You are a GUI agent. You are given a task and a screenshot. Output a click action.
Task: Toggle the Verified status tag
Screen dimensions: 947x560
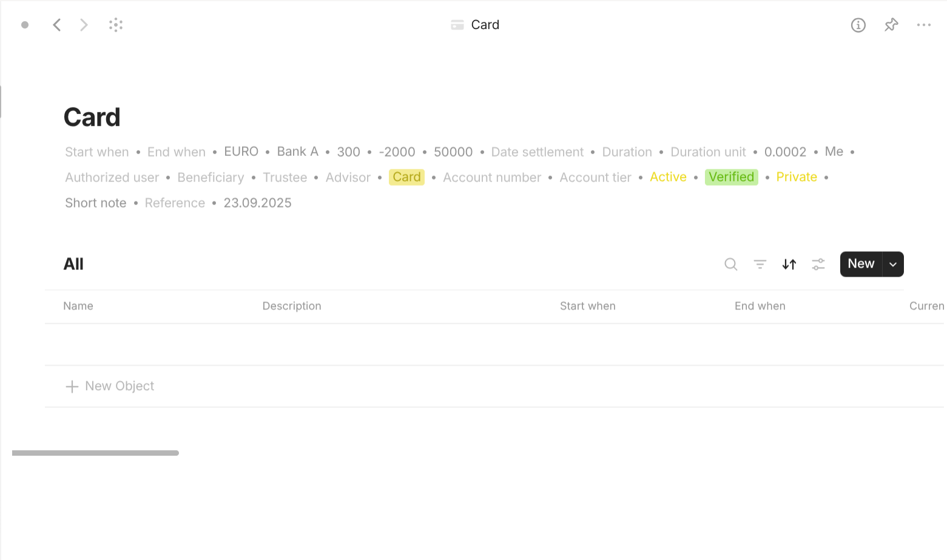point(731,177)
